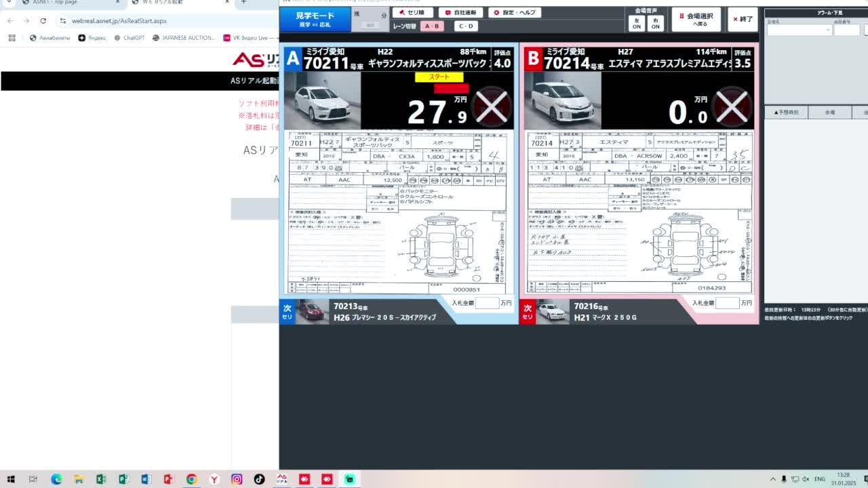The width and height of the screenshot is (868, 488).
Task: Click the address bar URL
Action: pyautogui.click(x=119, y=21)
